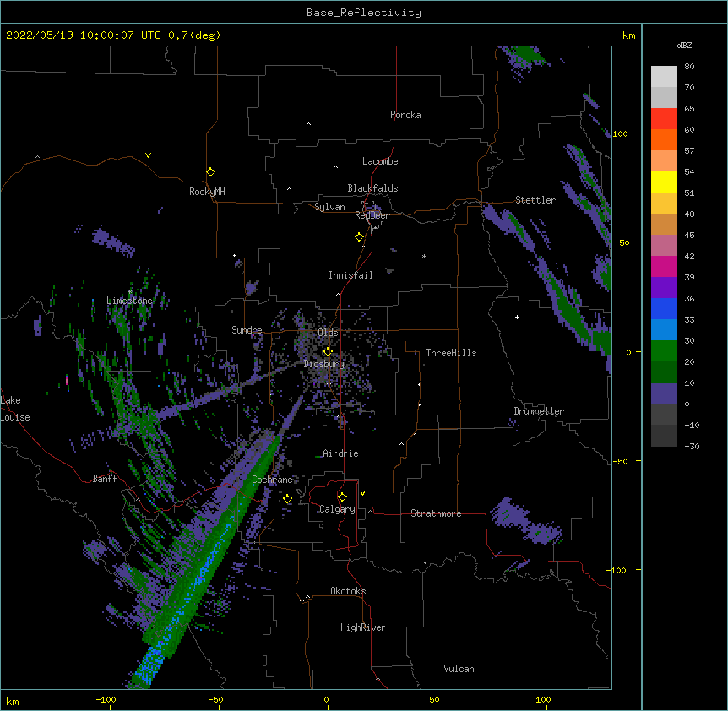Click the 100 tick on the vertical axis

pyautogui.click(x=620, y=133)
